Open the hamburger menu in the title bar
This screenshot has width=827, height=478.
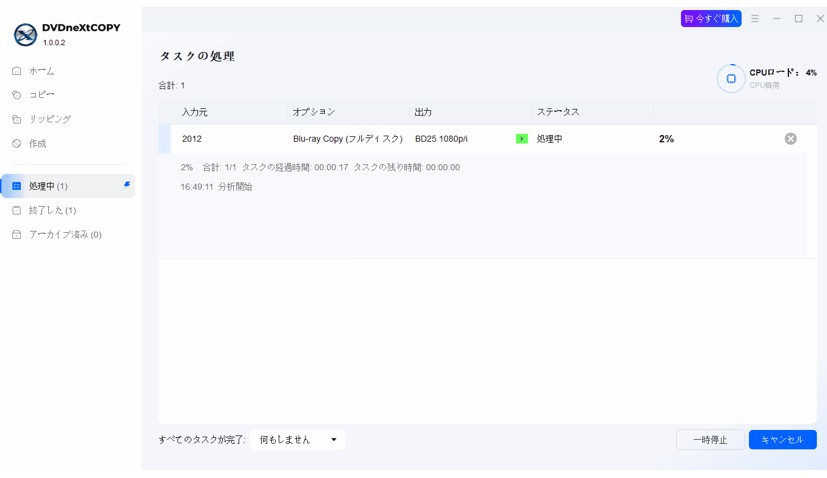click(755, 18)
